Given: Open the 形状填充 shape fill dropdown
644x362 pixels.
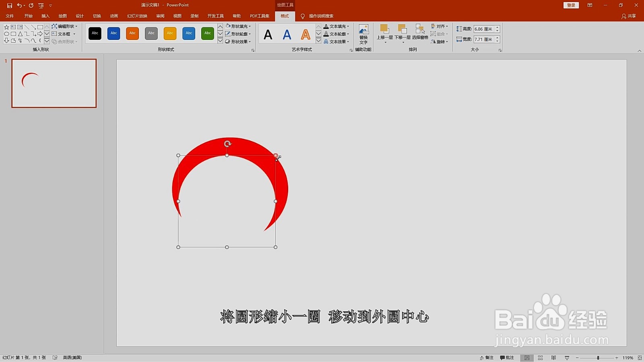Looking at the screenshot, I should (238, 26).
